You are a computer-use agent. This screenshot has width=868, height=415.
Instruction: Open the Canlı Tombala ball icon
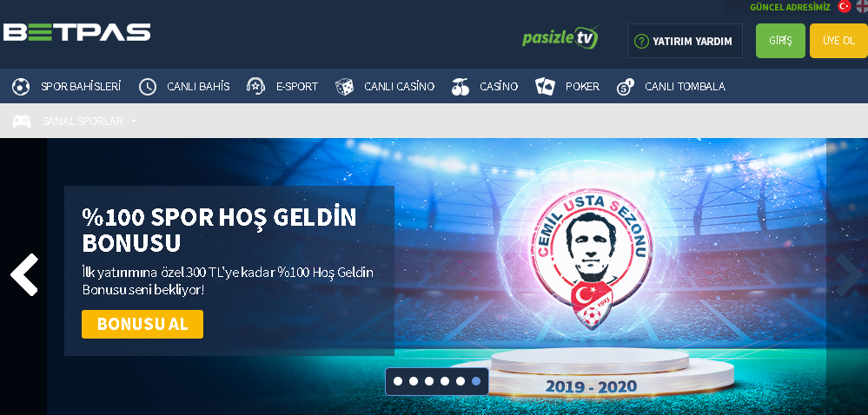[x=626, y=86]
